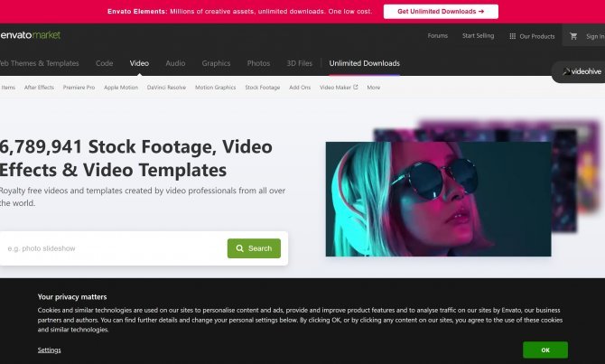605x364 pixels.
Task: Click the Our Products grid icon
Action: tap(512, 36)
